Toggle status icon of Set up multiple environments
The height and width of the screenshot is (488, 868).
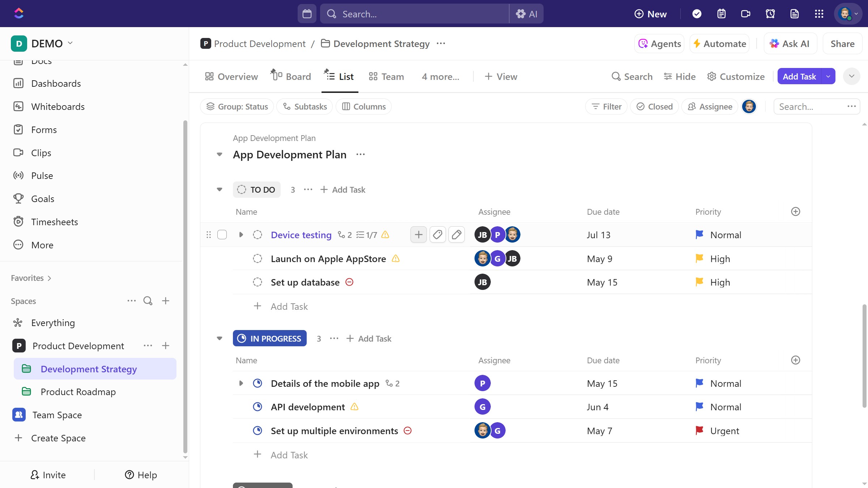click(258, 431)
